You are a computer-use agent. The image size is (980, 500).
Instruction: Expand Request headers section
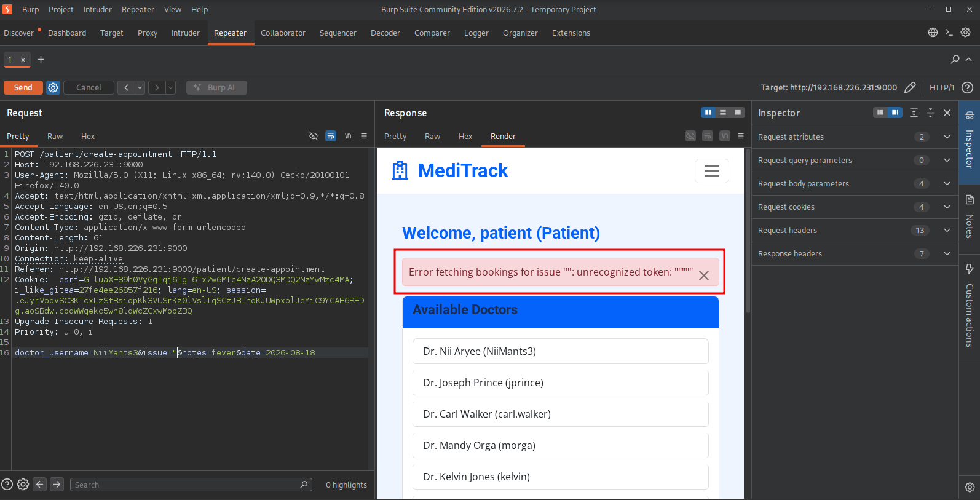click(855, 230)
